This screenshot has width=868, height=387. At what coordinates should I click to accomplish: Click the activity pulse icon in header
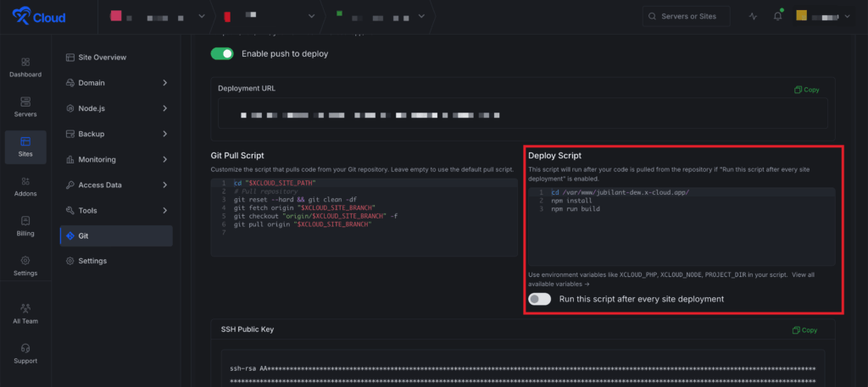[754, 16]
